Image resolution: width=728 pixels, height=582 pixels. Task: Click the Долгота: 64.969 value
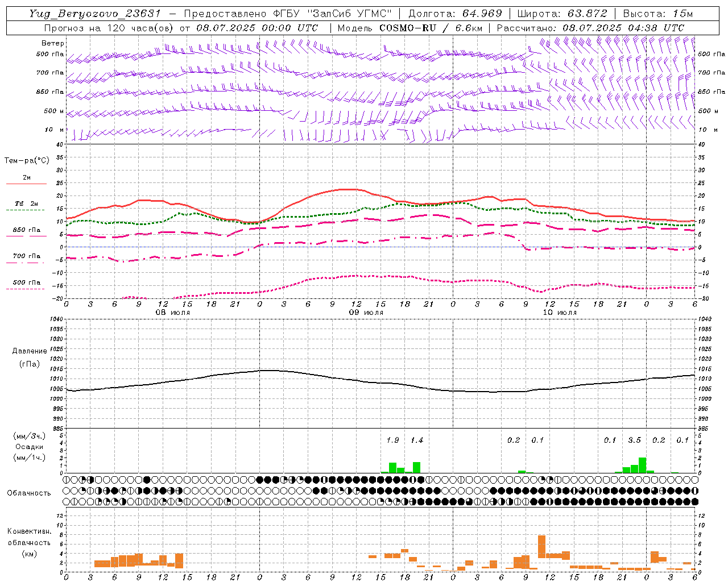[455, 14]
